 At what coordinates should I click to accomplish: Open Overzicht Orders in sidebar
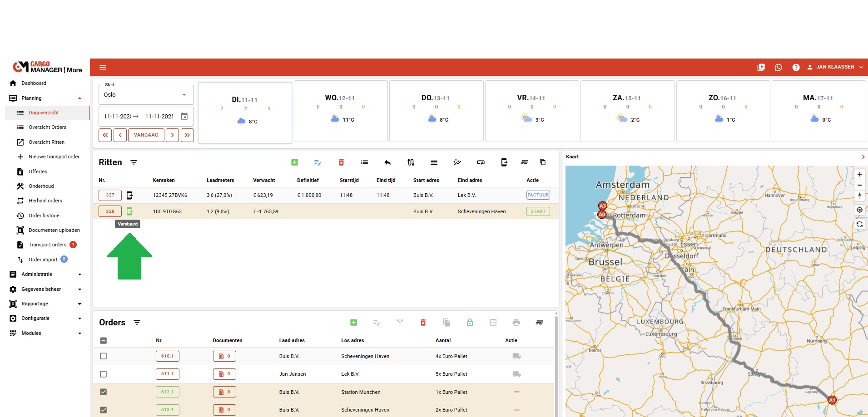coord(47,128)
